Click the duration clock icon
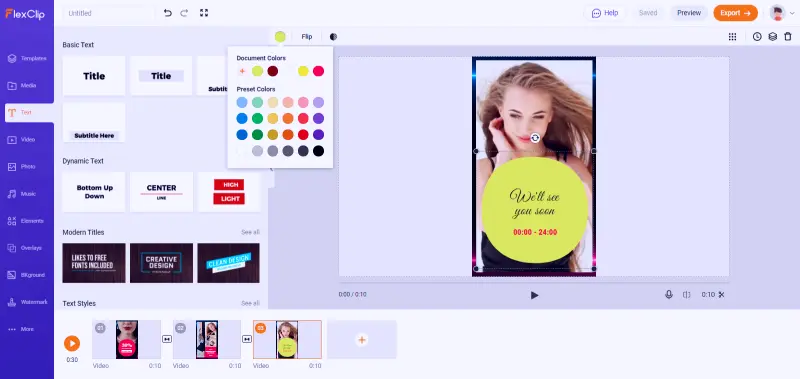800x379 pixels. tap(757, 37)
